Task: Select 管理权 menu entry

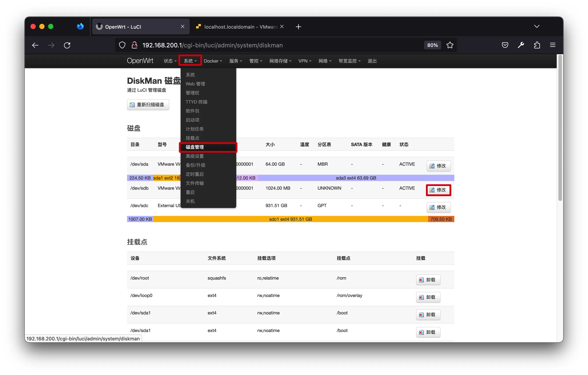Action: [x=208, y=93]
